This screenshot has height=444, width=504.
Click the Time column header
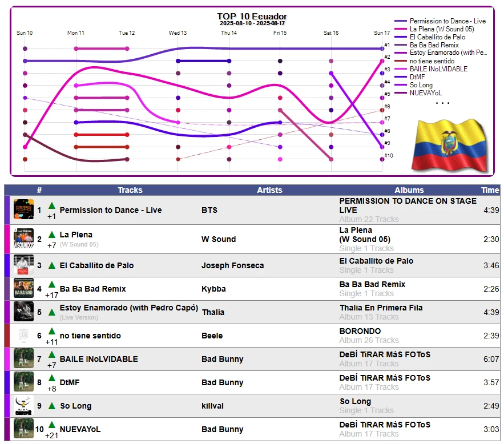(490, 190)
